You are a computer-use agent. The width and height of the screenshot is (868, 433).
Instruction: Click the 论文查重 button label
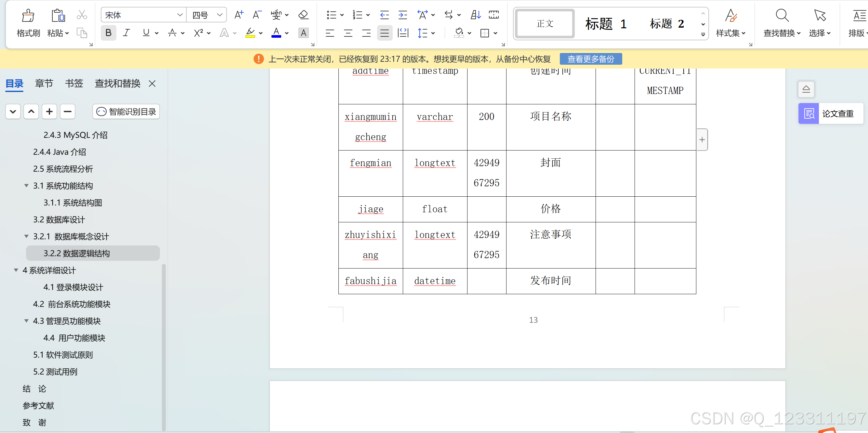coord(838,113)
